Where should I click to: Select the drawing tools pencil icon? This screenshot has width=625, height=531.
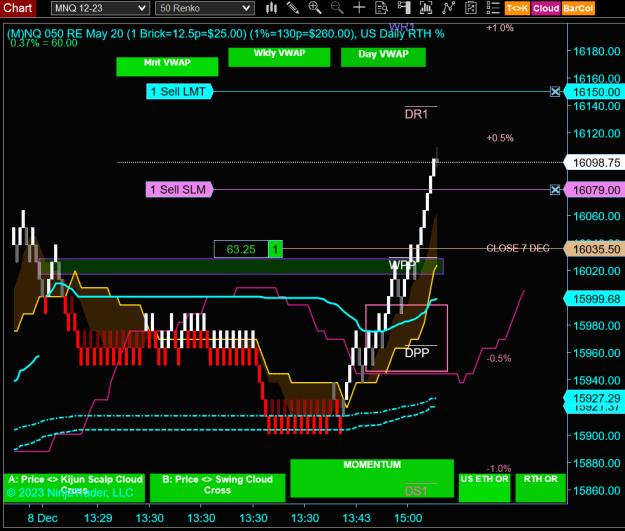[293, 8]
